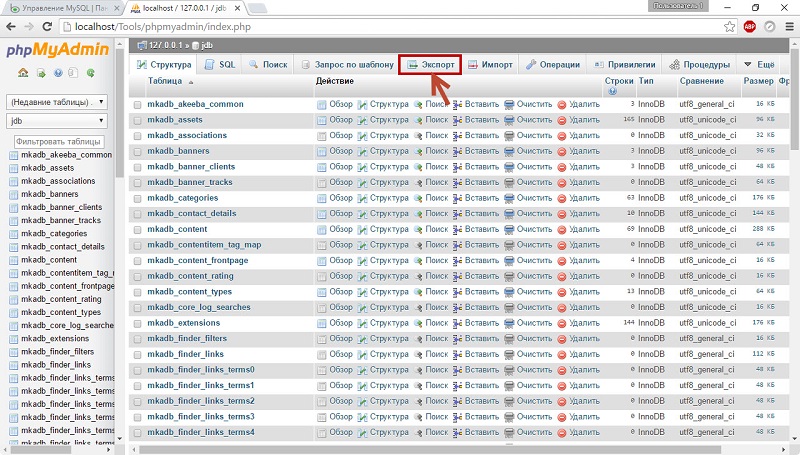
Task: Select the mkadb_content_types checkbox
Action: point(137,293)
